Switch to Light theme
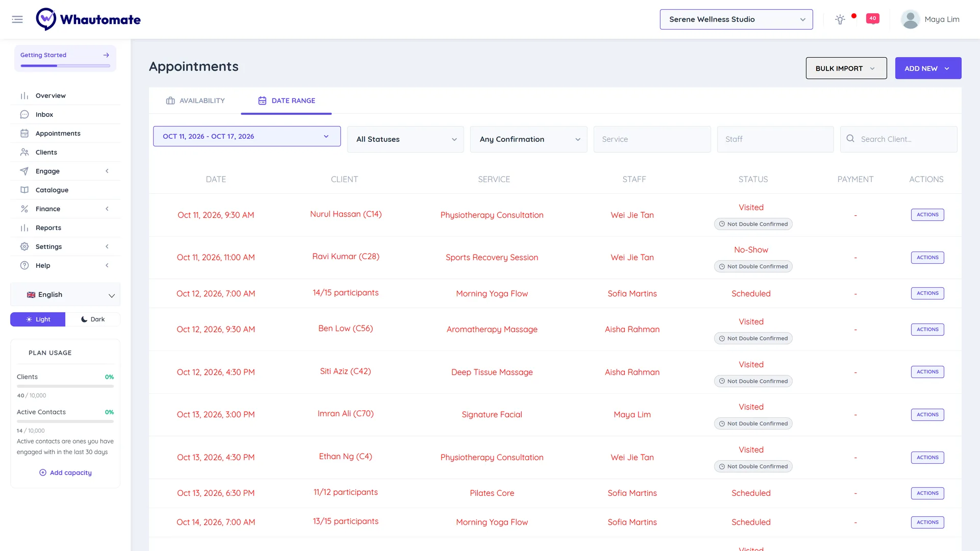The height and width of the screenshot is (551, 980). click(x=38, y=319)
